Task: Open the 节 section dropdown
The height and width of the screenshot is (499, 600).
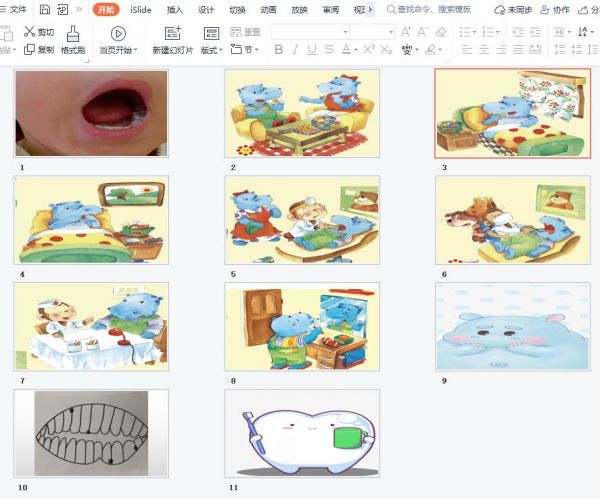Action: point(245,49)
